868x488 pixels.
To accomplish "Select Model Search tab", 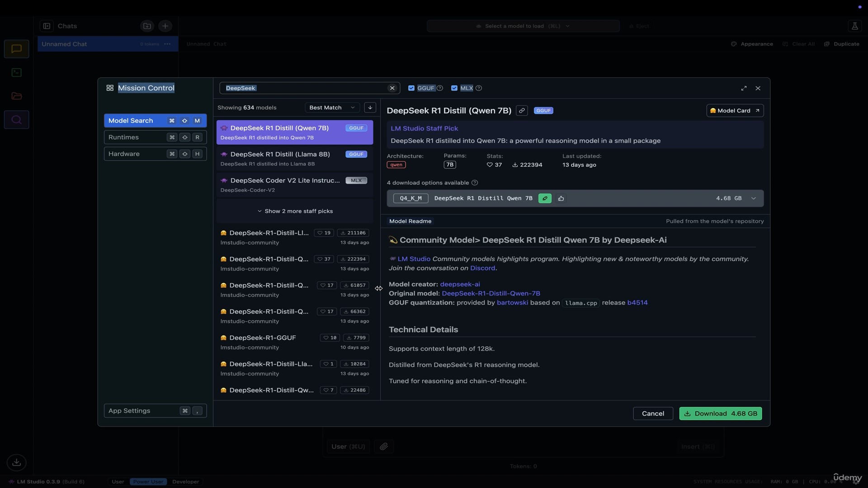I will (155, 121).
